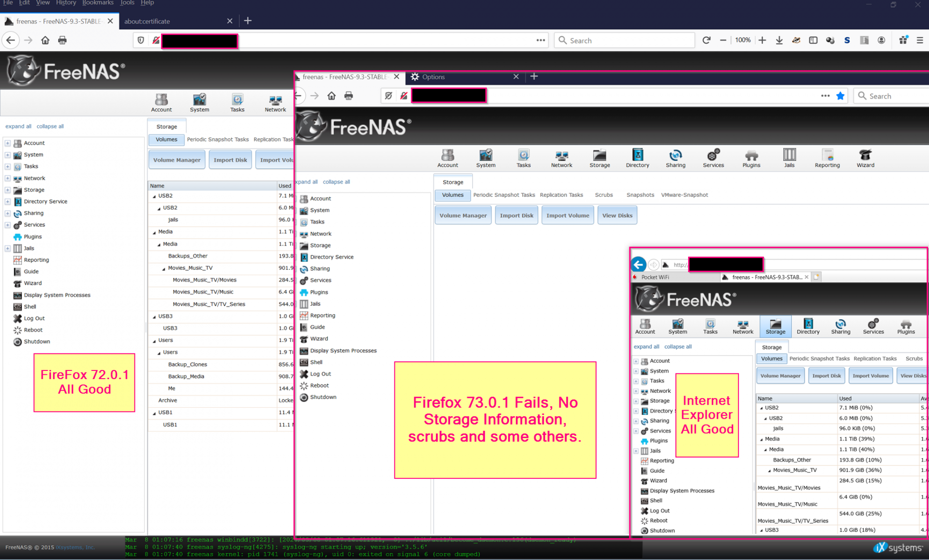Open Scrubs tab in middle Firefox Storage panel
The width and height of the screenshot is (929, 560).
pos(604,195)
